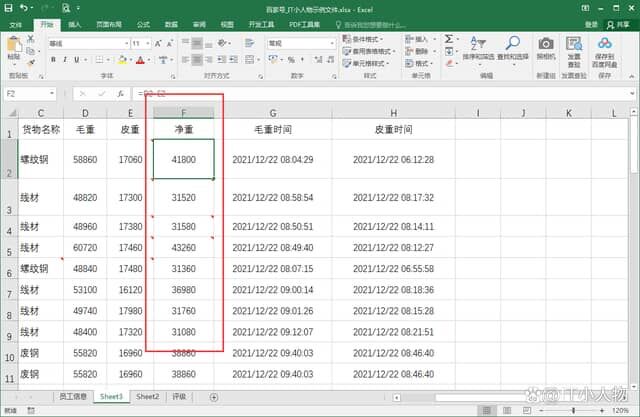The width and height of the screenshot is (640, 417).
Task: Click the Bold formatting button
Action: tap(52, 60)
